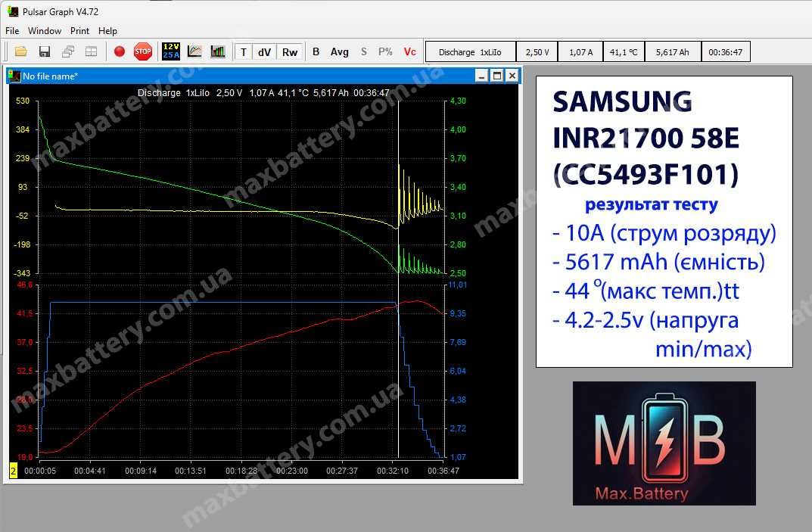The image size is (812, 532).
Task: Click the '4,30' voltage axis label
Action: 458,101
